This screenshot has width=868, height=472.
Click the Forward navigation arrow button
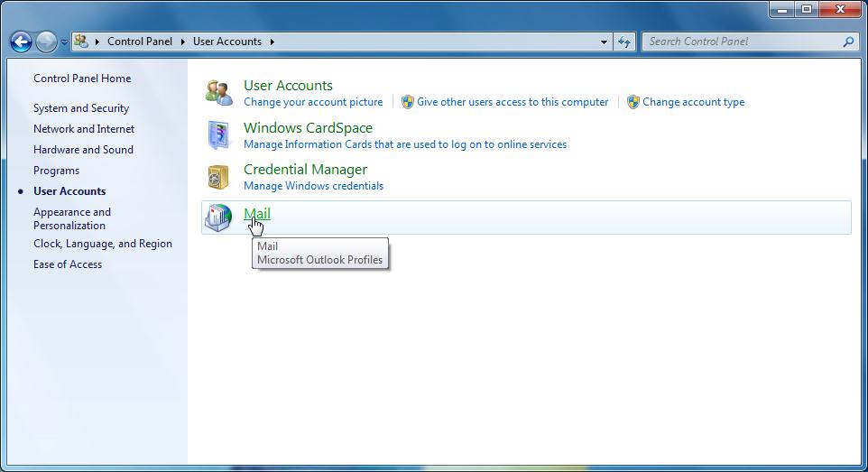point(47,42)
